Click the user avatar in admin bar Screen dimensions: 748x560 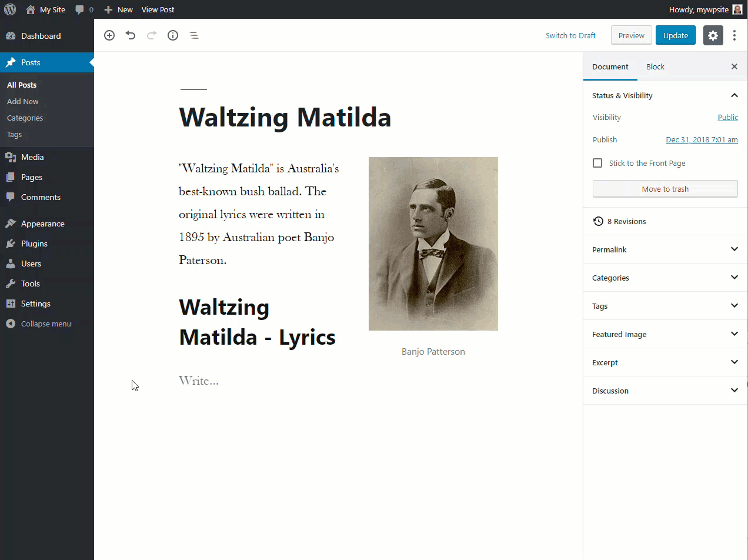coord(737,9)
